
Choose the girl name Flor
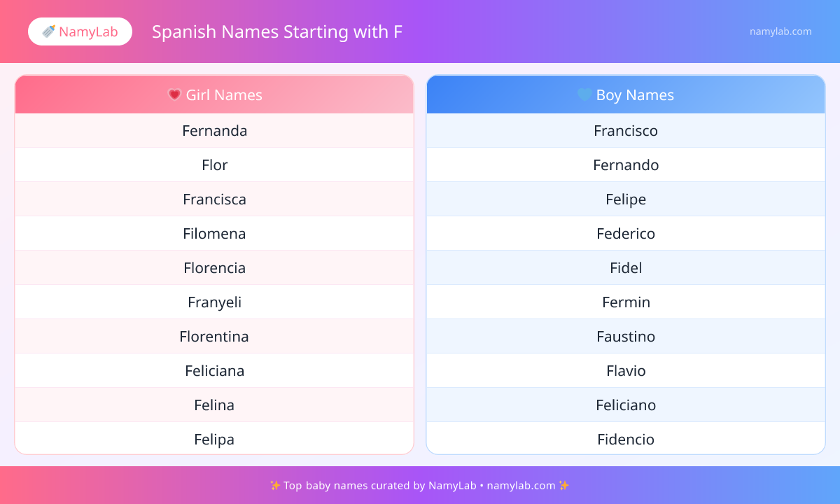[x=214, y=165]
